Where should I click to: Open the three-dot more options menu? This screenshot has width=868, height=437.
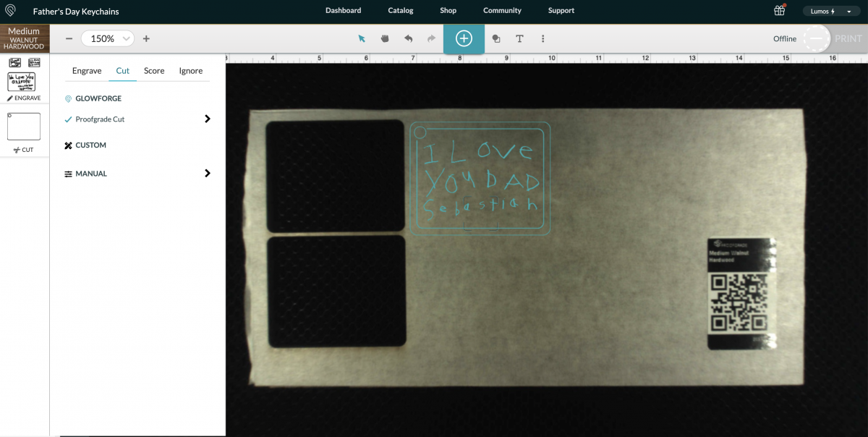pos(542,38)
